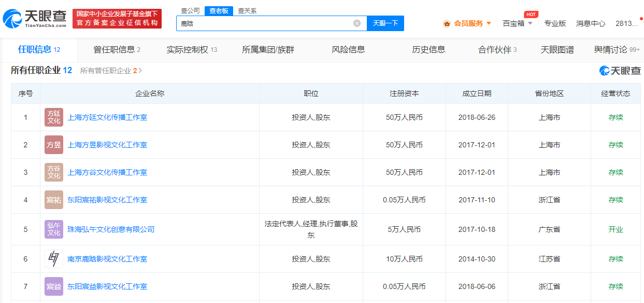Click the 10万人民币 capital cell
Screen dimensions: 644x303
coord(404,259)
